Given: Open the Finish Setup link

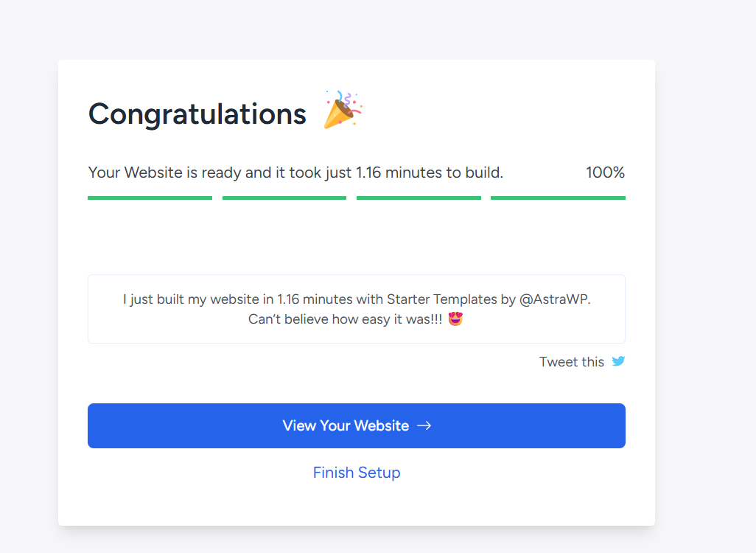Looking at the screenshot, I should click(x=357, y=473).
